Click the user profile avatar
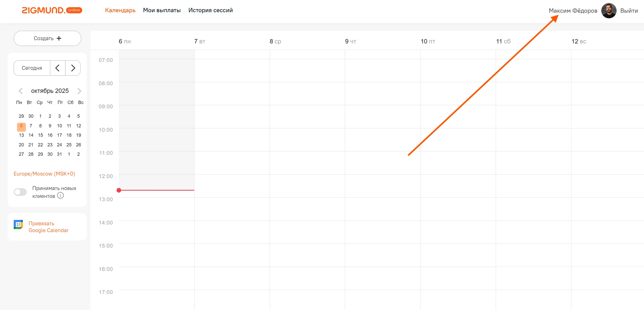This screenshot has height=310, width=644. pyautogui.click(x=608, y=11)
